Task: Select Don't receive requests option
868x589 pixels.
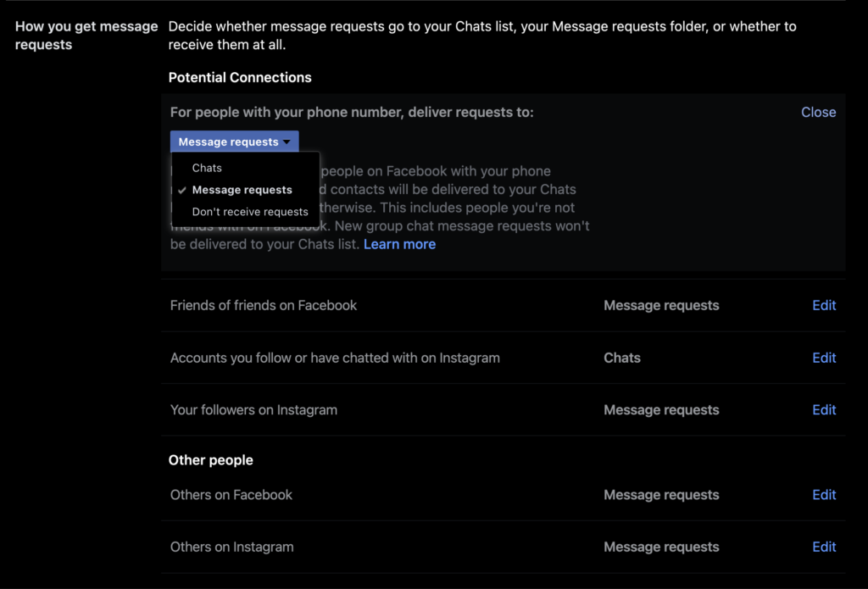Action: [249, 212]
